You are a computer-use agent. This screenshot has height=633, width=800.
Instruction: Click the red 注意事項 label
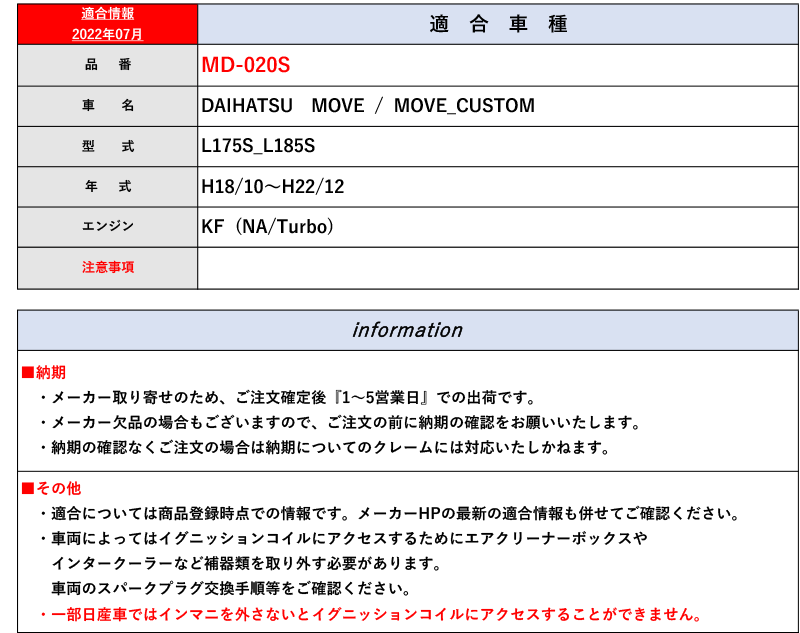108,267
